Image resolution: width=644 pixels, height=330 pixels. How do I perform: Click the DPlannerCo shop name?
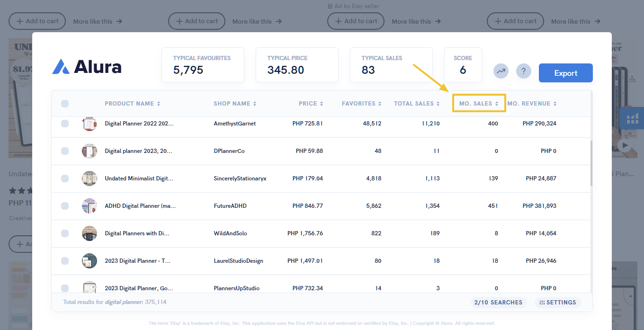229,151
